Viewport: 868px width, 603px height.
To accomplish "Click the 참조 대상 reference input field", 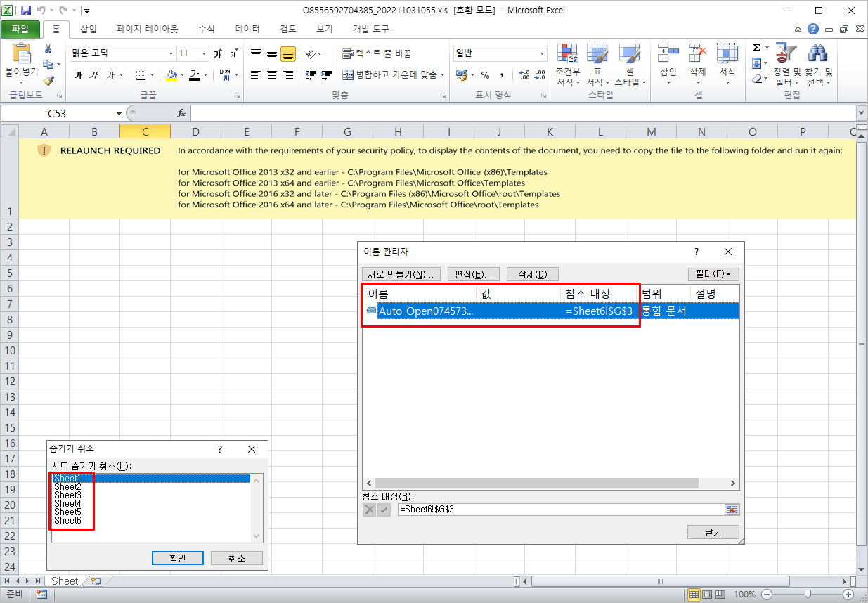I will pyautogui.click(x=561, y=509).
